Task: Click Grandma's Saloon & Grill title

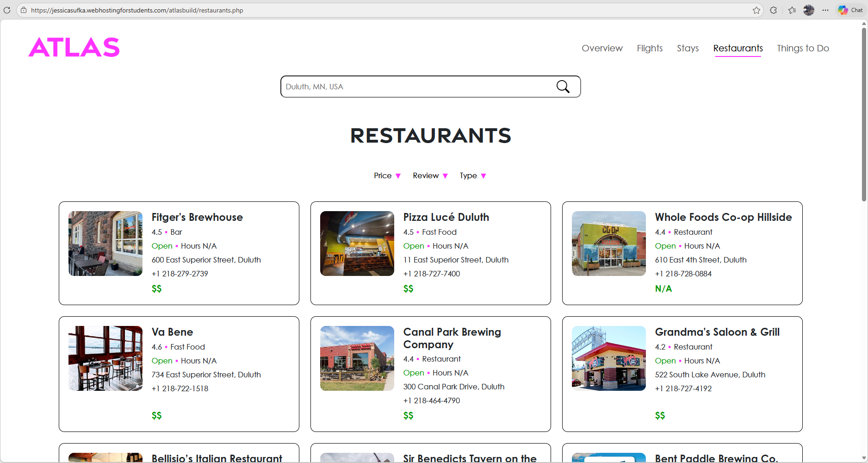Action: (x=717, y=332)
